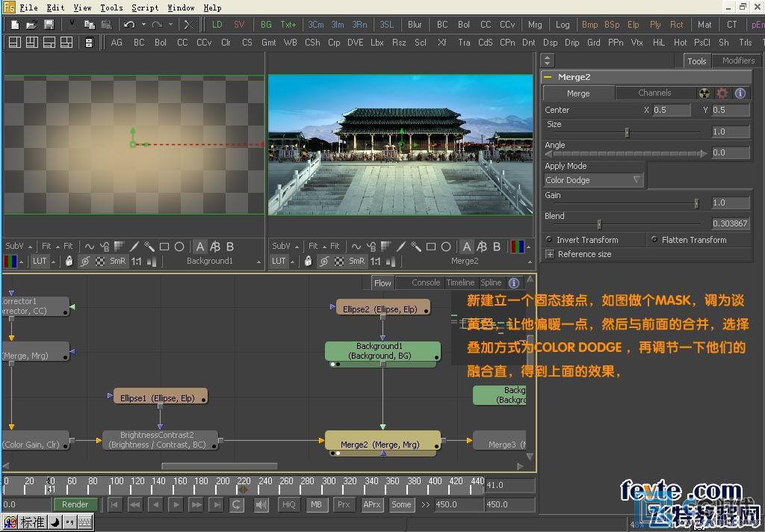Image resolution: width=765 pixels, height=532 pixels.
Task: Toggle APrx auto proxy mode
Action: 372,504
